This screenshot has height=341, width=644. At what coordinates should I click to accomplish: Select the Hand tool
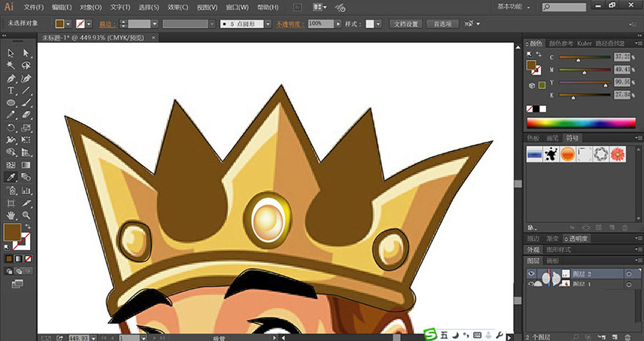coord(11,215)
